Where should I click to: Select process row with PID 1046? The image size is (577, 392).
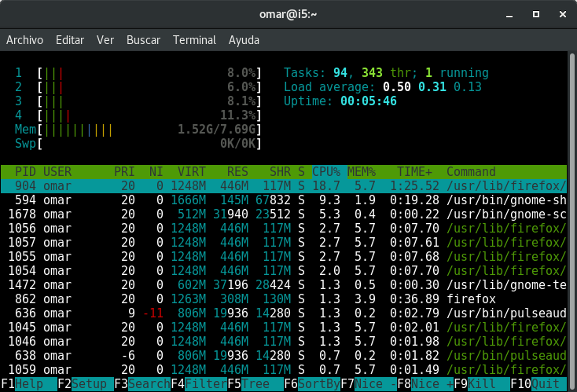pyautogui.click(x=284, y=341)
